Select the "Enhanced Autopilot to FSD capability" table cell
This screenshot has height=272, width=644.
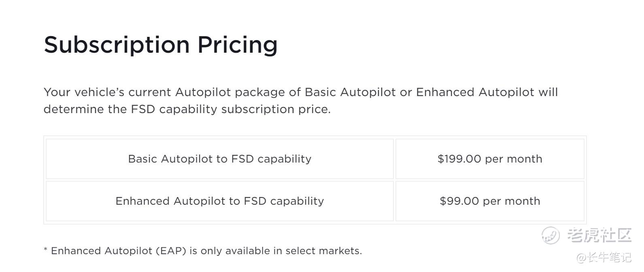click(220, 201)
